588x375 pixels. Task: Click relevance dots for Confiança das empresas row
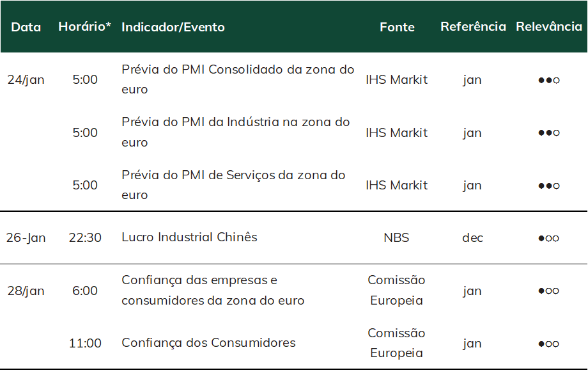(x=549, y=291)
